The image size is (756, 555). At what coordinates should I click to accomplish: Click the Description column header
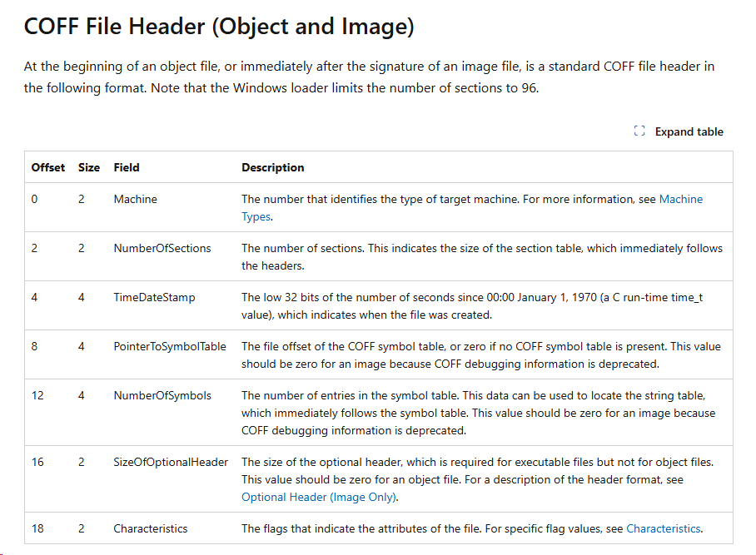(x=273, y=167)
